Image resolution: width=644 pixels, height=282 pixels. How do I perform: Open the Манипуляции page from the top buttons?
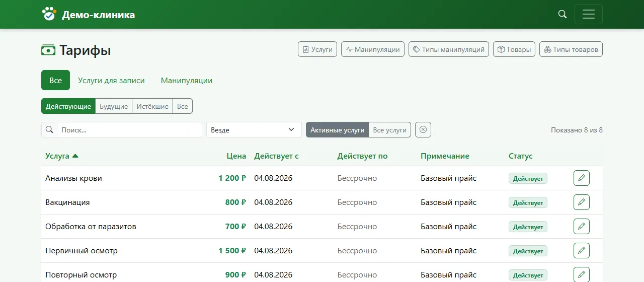[373, 49]
